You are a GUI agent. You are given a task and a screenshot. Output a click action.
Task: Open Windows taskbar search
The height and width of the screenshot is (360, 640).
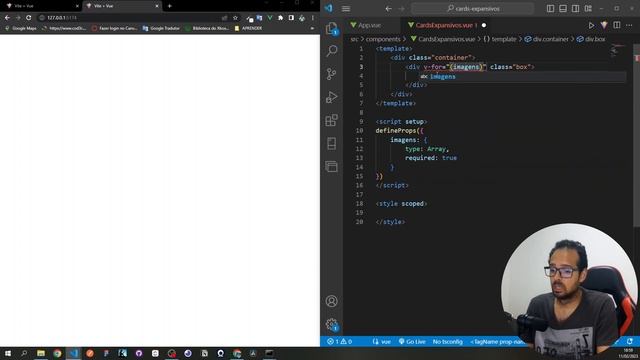click(24, 353)
